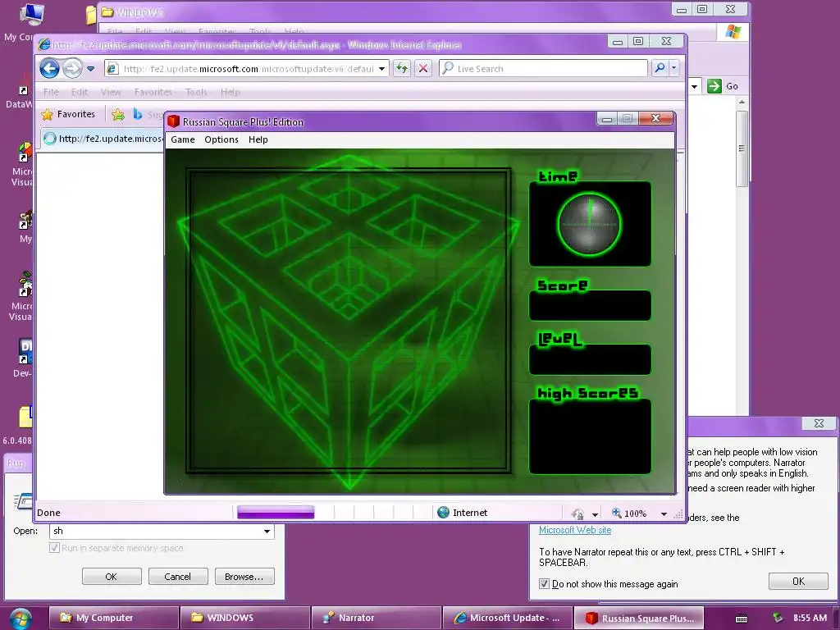This screenshot has height=630, width=840.
Task: Open Favorites menu in Internet Explorer
Action: [153, 92]
